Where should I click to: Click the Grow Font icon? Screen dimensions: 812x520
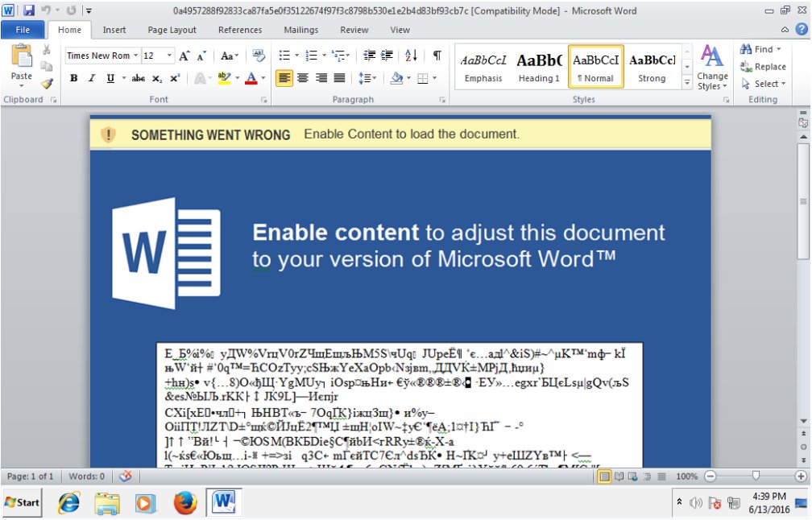(184, 56)
